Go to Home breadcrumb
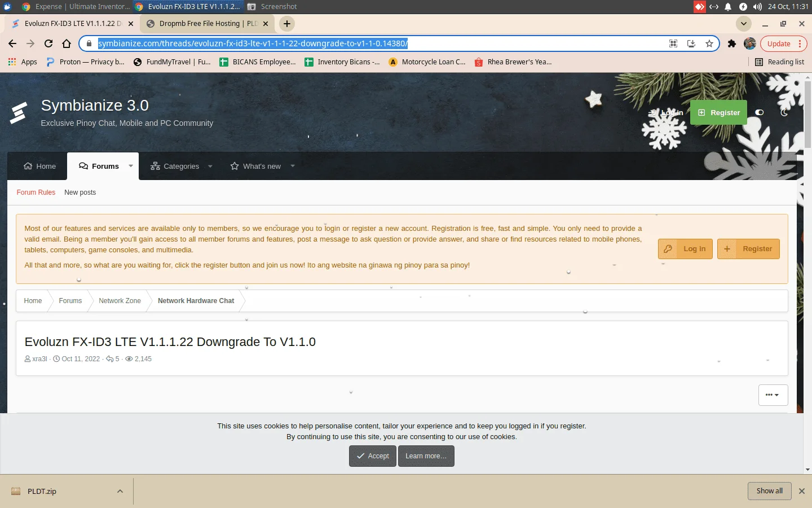 point(33,301)
